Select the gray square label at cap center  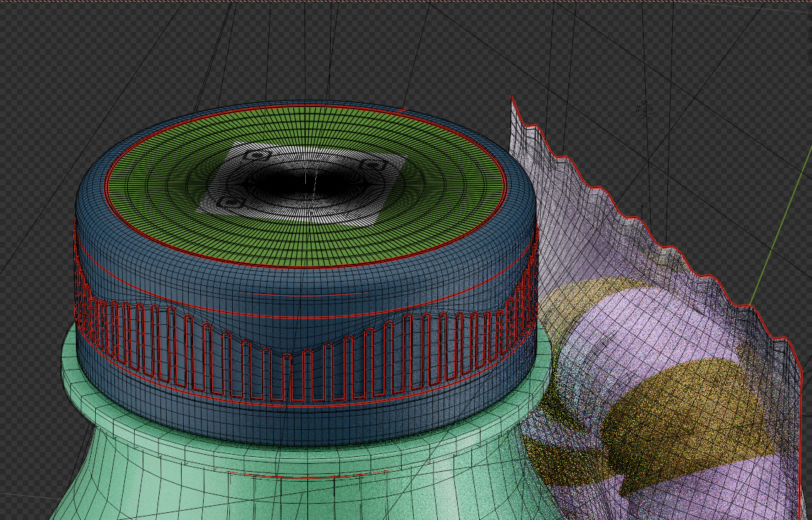coord(302,182)
